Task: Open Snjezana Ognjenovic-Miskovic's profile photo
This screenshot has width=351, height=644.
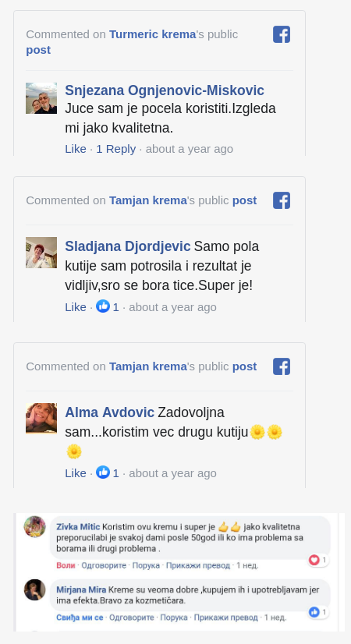Action: 41,98
